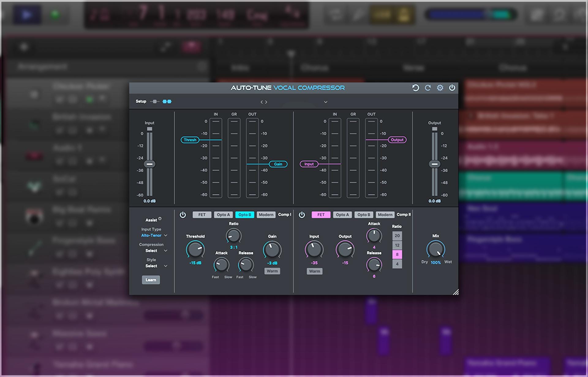This screenshot has width=588, height=377.
Task: Click the Learn button
Action: click(x=151, y=280)
